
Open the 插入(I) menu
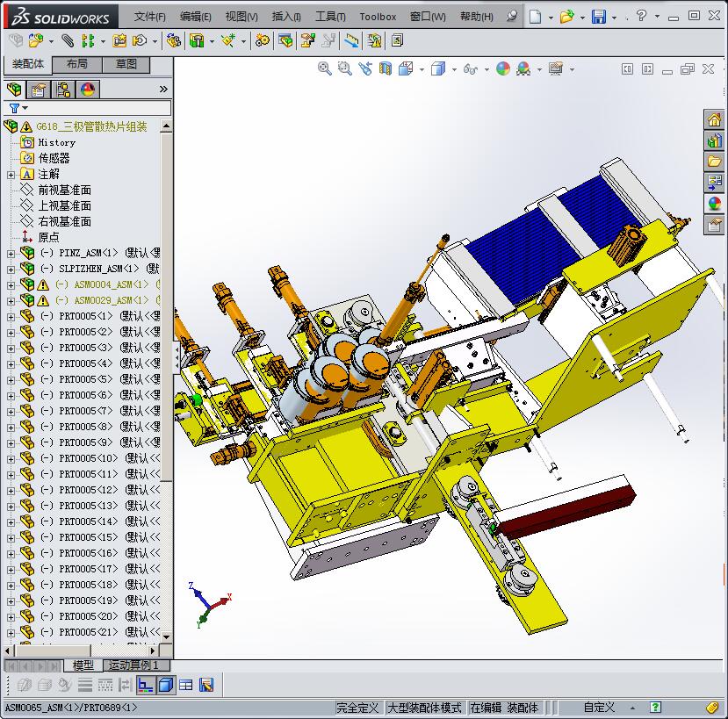(286, 17)
